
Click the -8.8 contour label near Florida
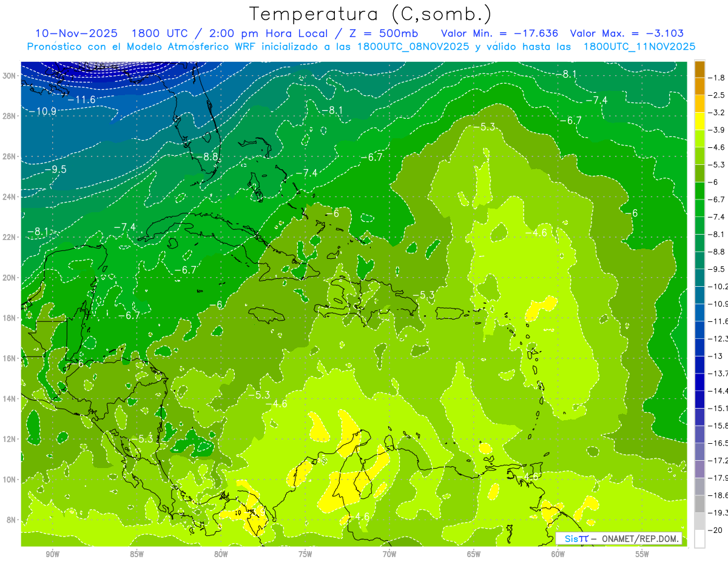click(207, 156)
